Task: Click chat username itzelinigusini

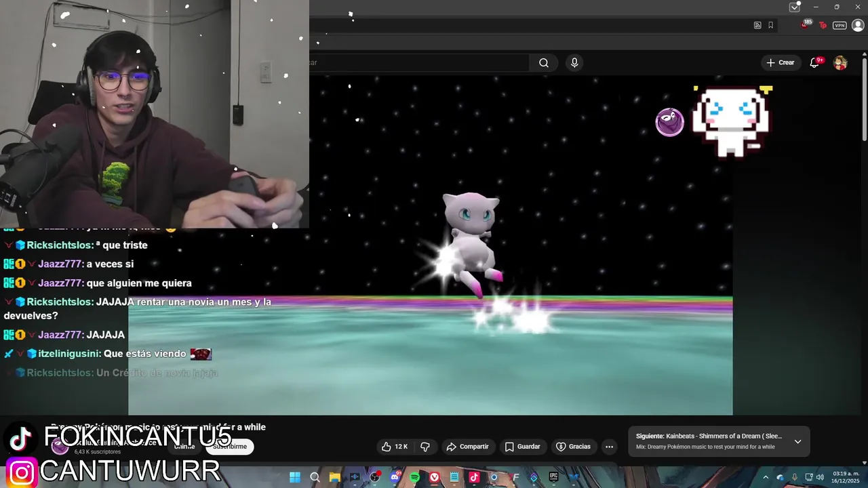Action: coord(69,354)
